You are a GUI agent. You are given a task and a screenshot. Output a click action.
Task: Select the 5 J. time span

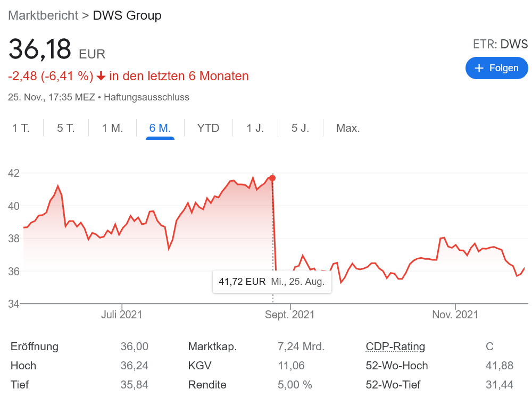[300, 128]
